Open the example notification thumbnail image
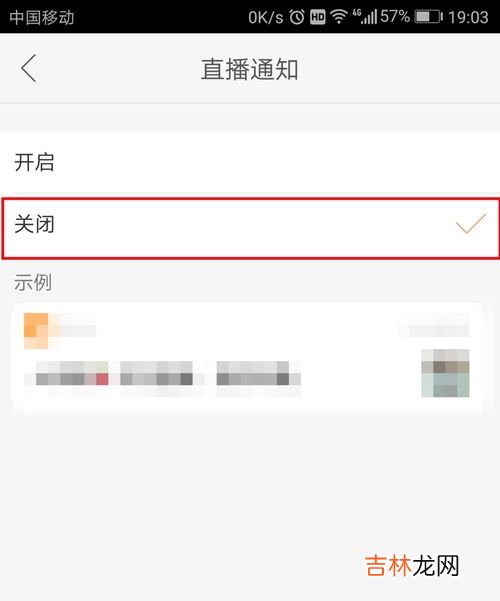Image resolution: width=500 pixels, height=601 pixels. (x=445, y=373)
